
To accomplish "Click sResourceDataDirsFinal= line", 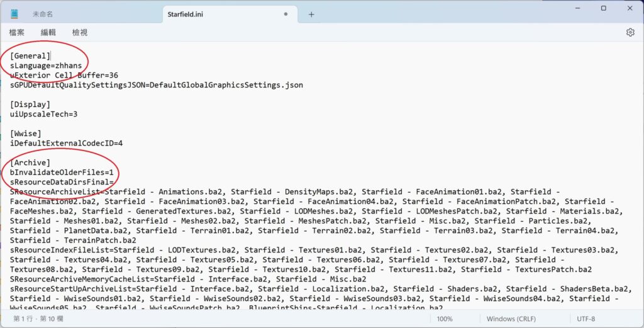I will [x=62, y=182].
